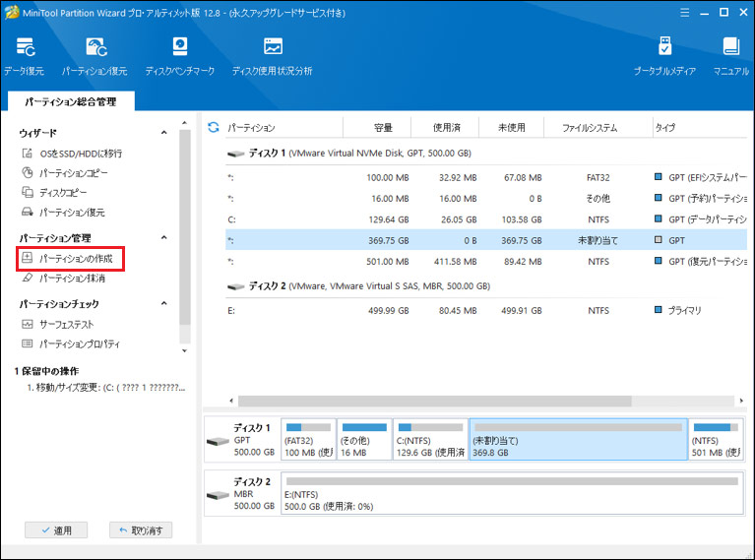Click the タイプ column header

(700, 128)
